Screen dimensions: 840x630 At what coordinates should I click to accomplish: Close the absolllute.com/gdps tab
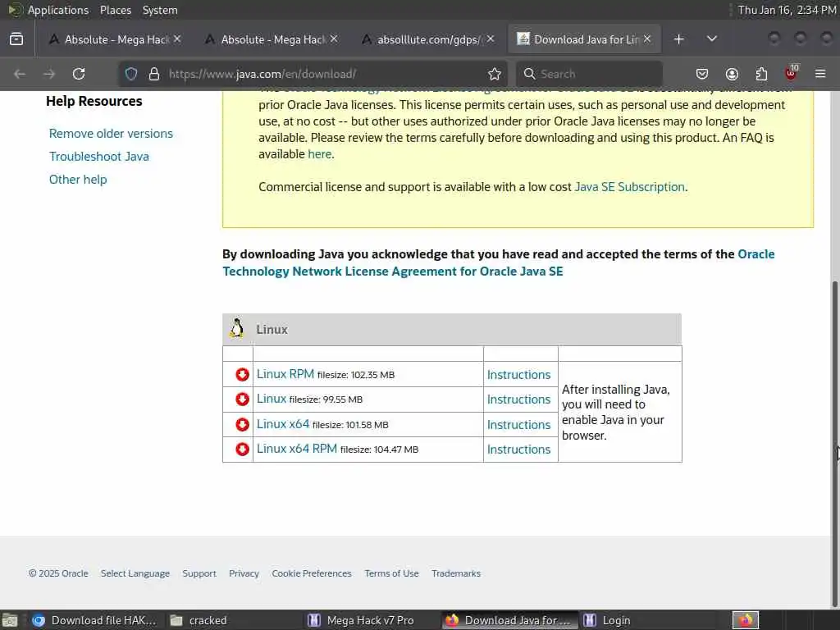(491, 39)
